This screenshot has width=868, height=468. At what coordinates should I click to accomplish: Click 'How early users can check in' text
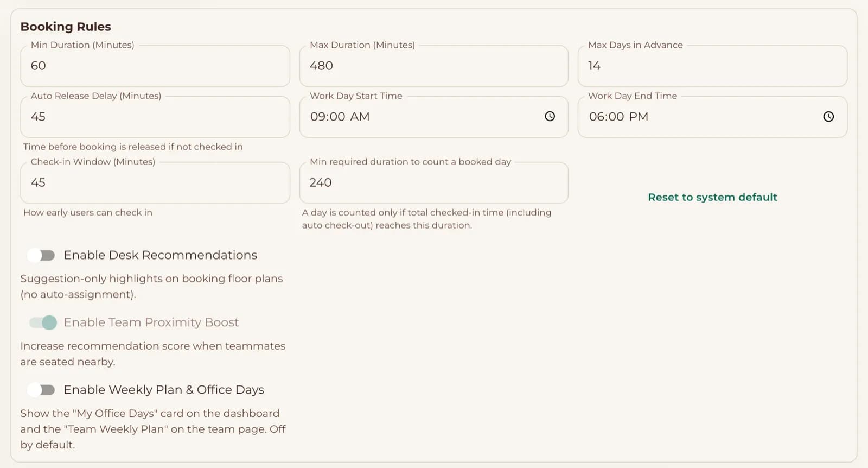(x=88, y=212)
